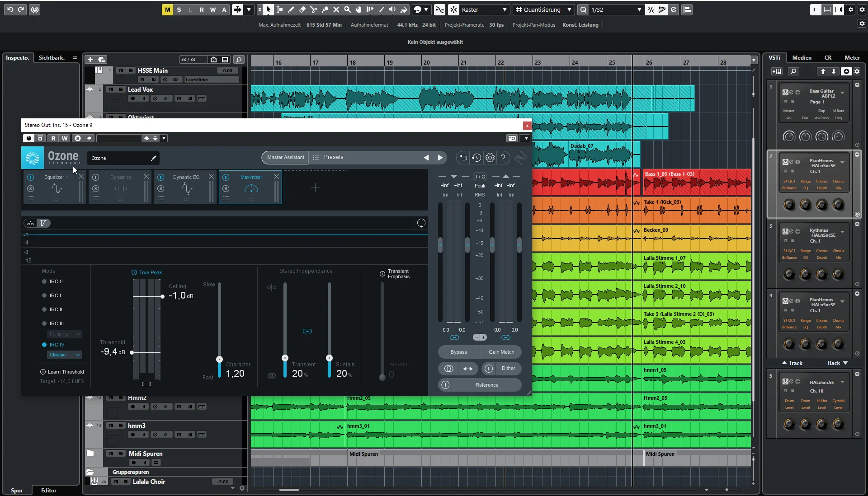This screenshot has width=868, height=496.
Task: Open Ozone help question mark
Action: coord(503,158)
